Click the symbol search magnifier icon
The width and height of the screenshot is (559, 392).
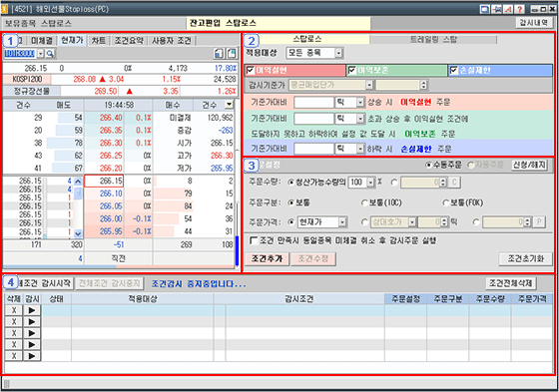click(x=50, y=54)
